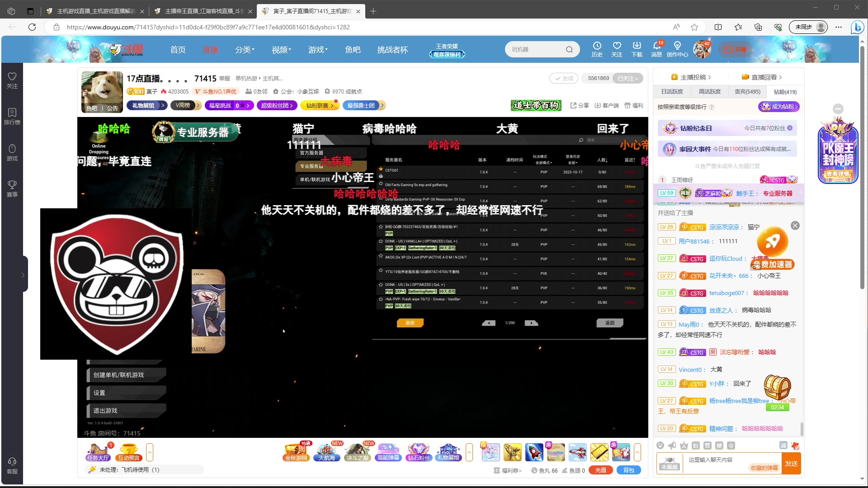Click the 下载 download icon in top bar
Viewport: 868px width, 488px height.
click(637, 49)
